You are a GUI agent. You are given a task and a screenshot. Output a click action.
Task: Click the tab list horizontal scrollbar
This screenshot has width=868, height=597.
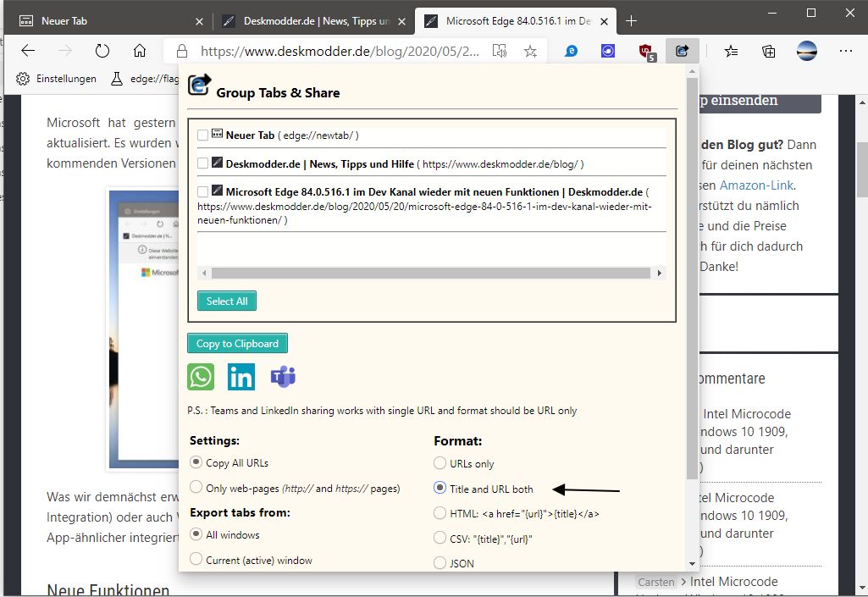click(431, 273)
